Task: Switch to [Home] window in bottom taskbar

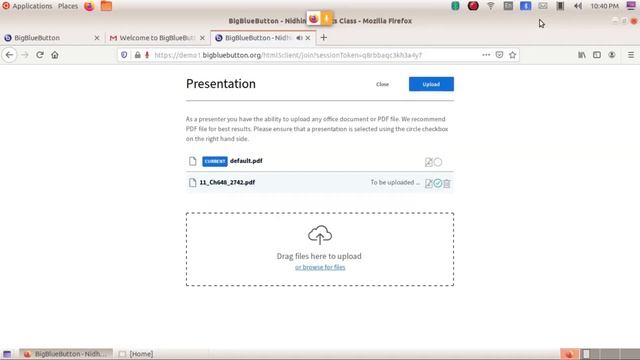Action: click(137, 354)
